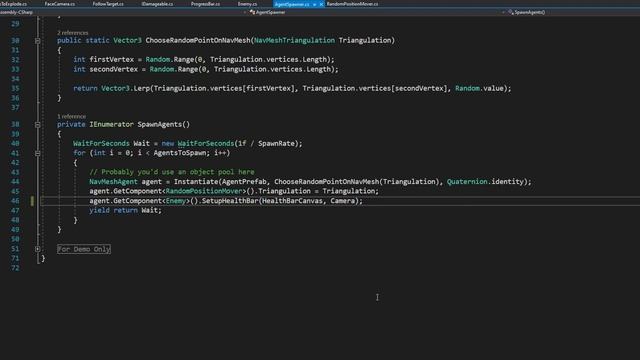Collapse the for loop block
This screenshot has height=360, width=640.
pos(38,153)
